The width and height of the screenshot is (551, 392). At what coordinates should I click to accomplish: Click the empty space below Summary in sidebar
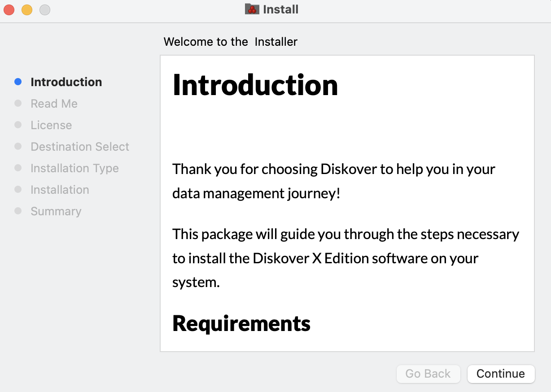[76, 287]
